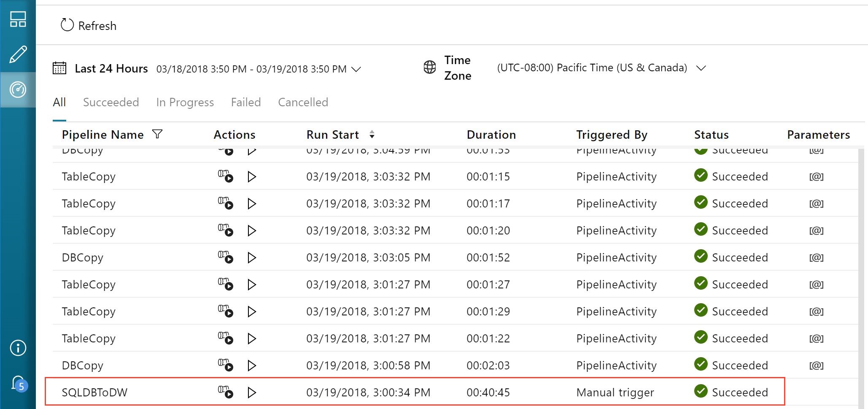Switch to the Succeeded tab
The height and width of the screenshot is (409, 868).
(111, 102)
